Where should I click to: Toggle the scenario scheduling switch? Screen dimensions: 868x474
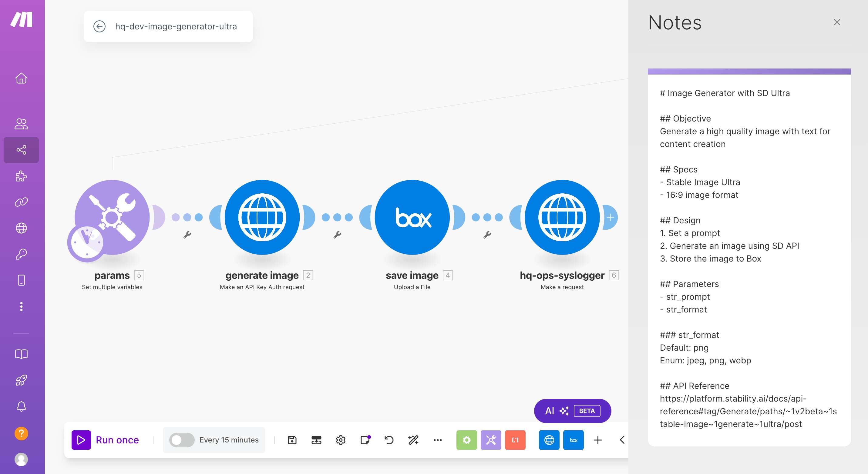coord(182,440)
